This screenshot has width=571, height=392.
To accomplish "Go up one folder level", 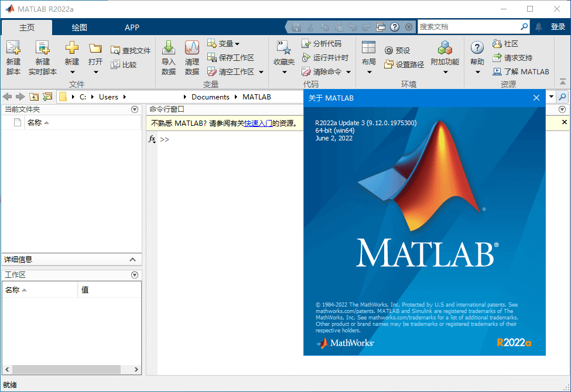I will 34,97.
